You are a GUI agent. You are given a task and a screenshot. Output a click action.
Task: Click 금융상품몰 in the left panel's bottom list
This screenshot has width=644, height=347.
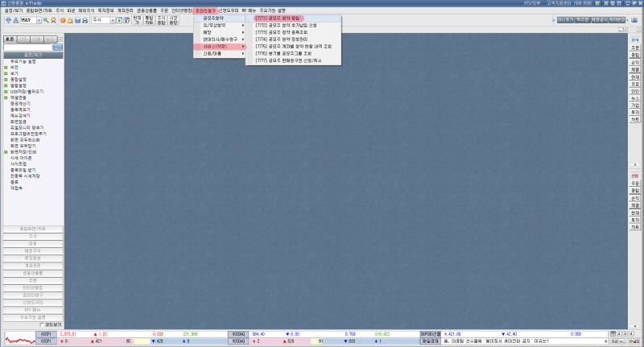33,273
